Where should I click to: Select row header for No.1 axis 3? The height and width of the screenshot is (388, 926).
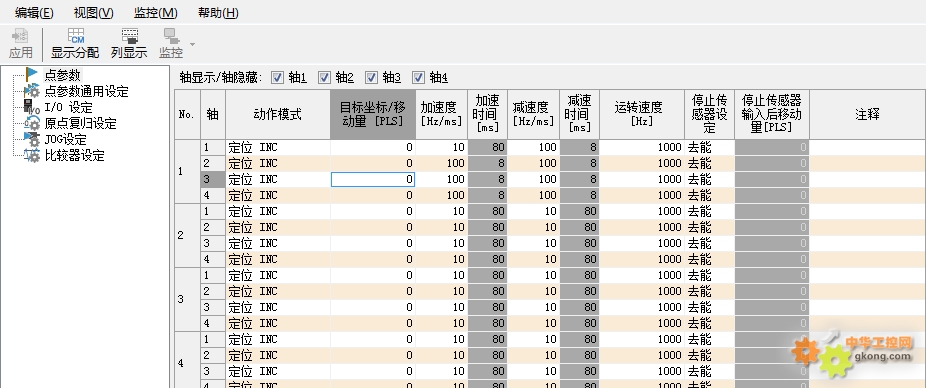[x=213, y=179]
